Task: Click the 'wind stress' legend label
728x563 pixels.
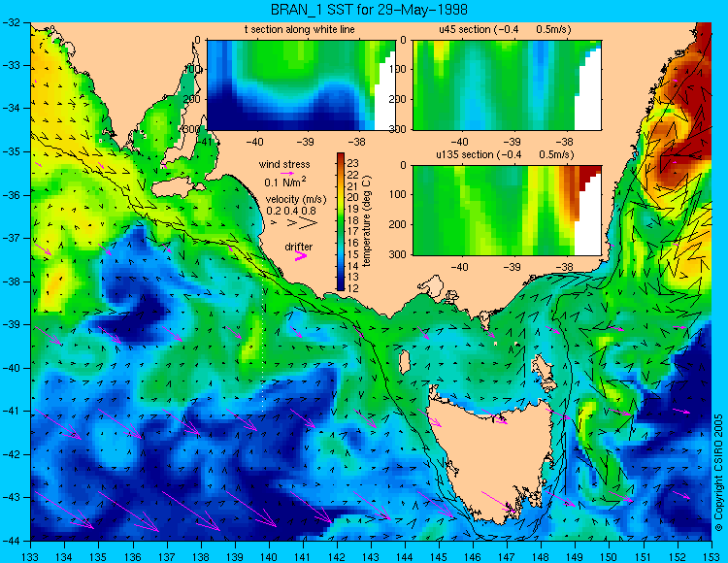Action: point(284,164)
